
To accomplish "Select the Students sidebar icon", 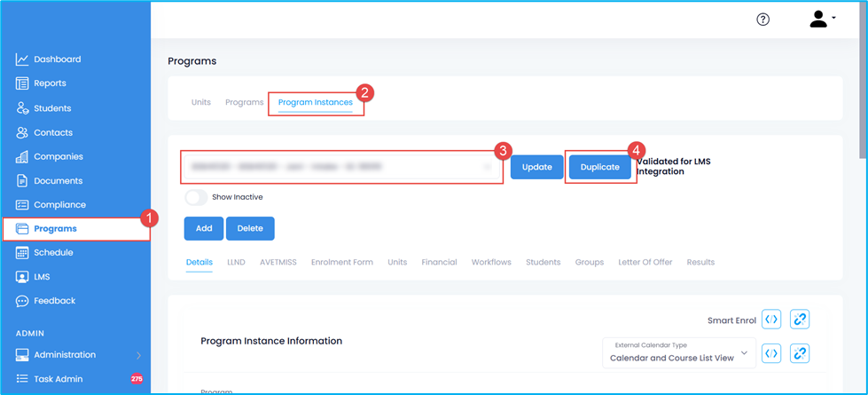I will click(22, 108).
